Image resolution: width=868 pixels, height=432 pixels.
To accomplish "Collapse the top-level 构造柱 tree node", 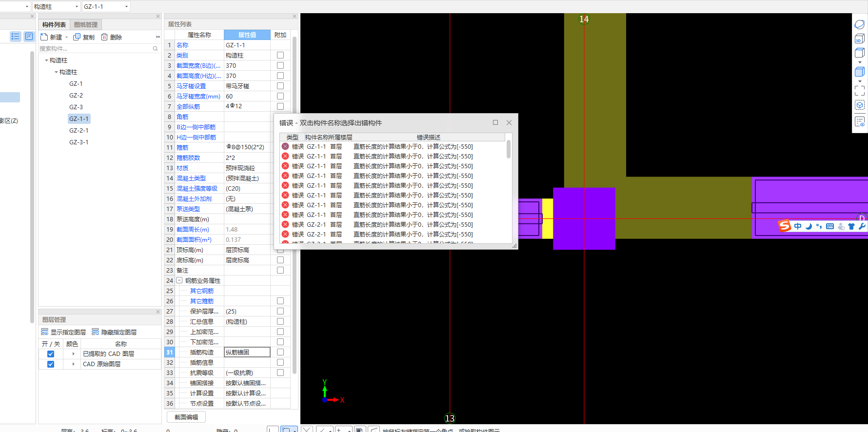I will click(x=46, y=60).
